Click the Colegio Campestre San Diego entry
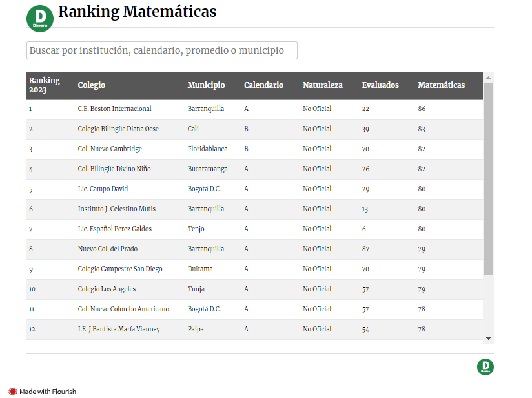The image size is (532, 398). click(120, 269)
